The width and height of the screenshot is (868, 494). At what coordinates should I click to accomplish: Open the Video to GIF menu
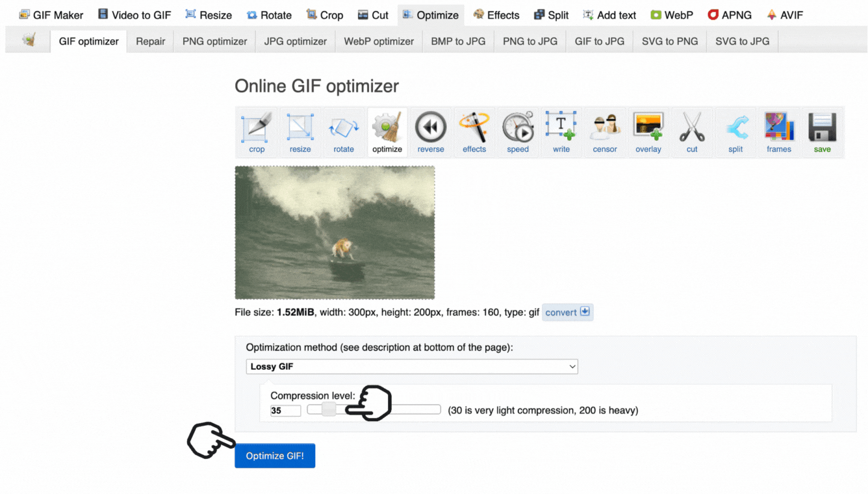tap(134, 14)
